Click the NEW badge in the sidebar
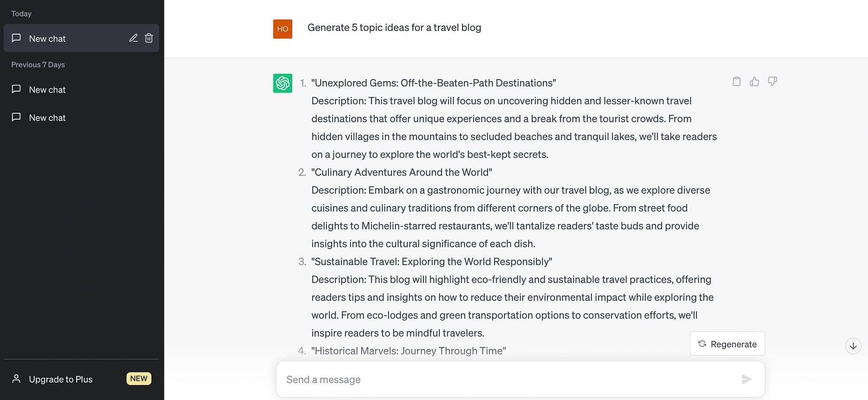This screenshot has width=868, height=400. coord(139,378)
